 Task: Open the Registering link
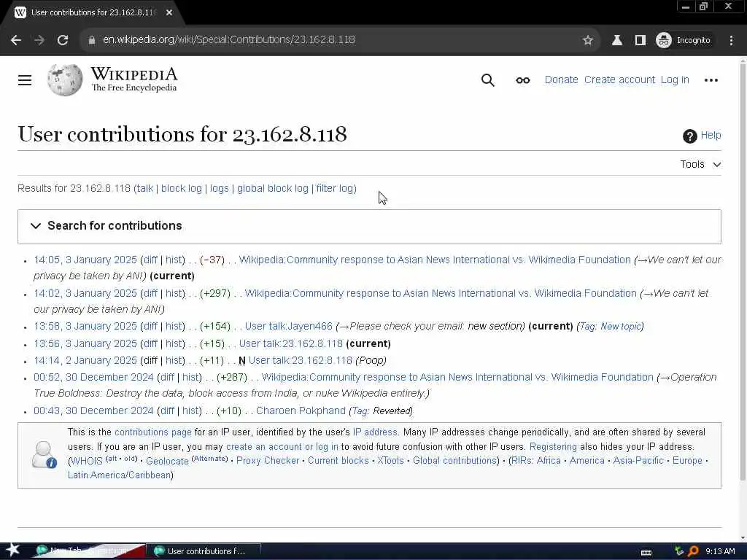coord(553,447)
